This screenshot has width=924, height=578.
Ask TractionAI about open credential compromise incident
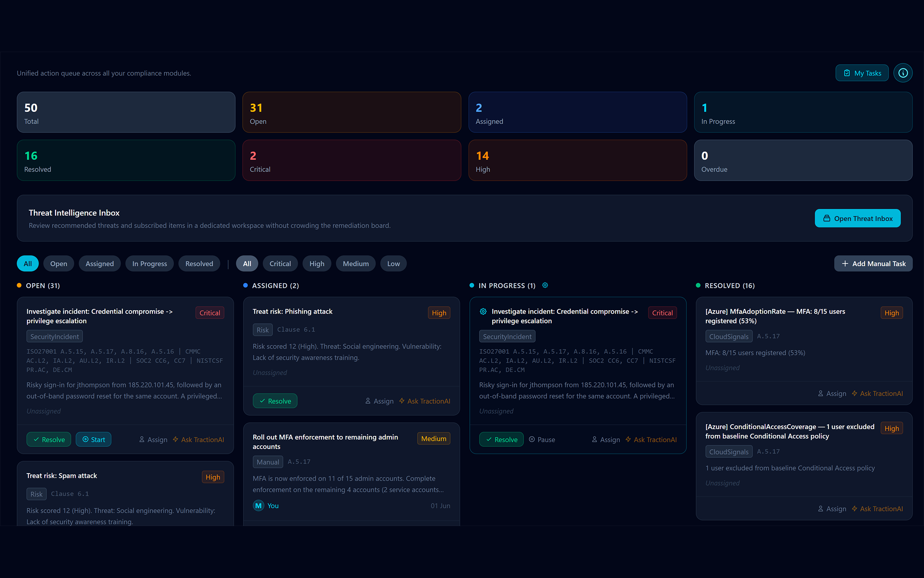click(199, 439)
